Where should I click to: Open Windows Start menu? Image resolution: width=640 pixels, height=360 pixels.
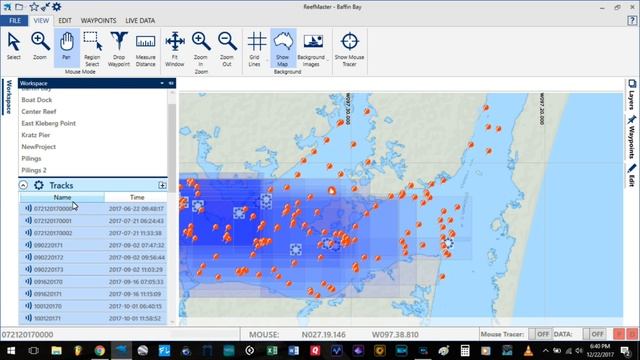click(11, 351)
